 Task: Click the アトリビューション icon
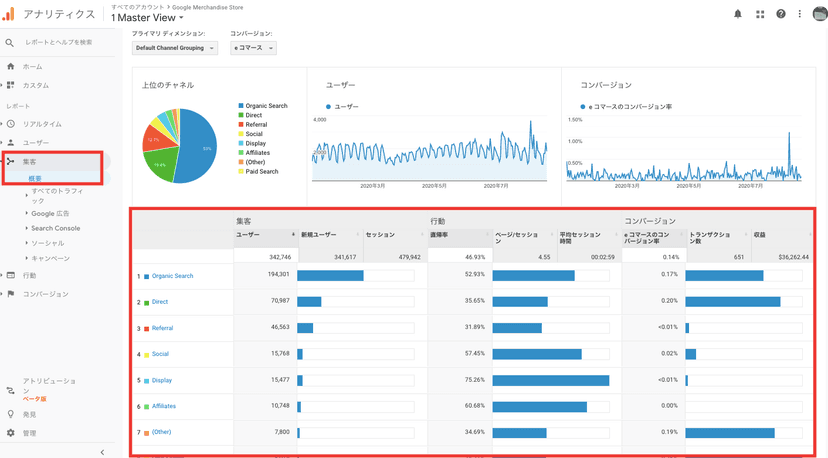(11, 390)
